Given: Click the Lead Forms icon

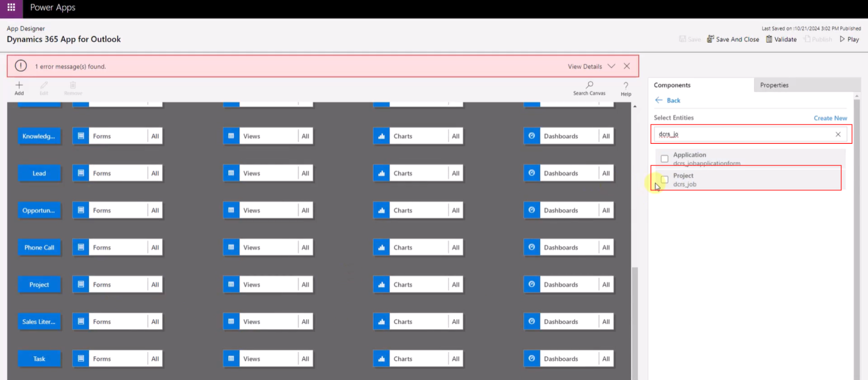Looking at the screenshot, I should 81,173.
